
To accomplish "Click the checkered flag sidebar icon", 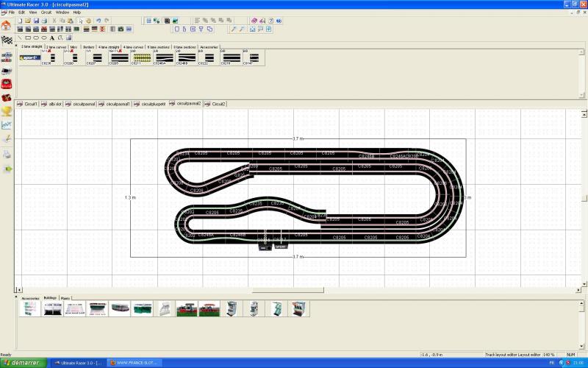I will click(7, 39).
